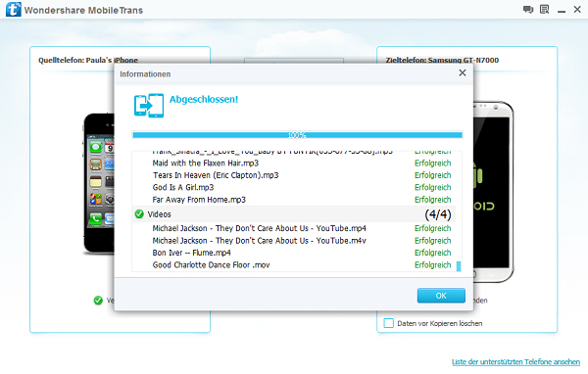588x374 pixels.
Task: Click the 100% progress bar
Action: (x=297, y=135)
